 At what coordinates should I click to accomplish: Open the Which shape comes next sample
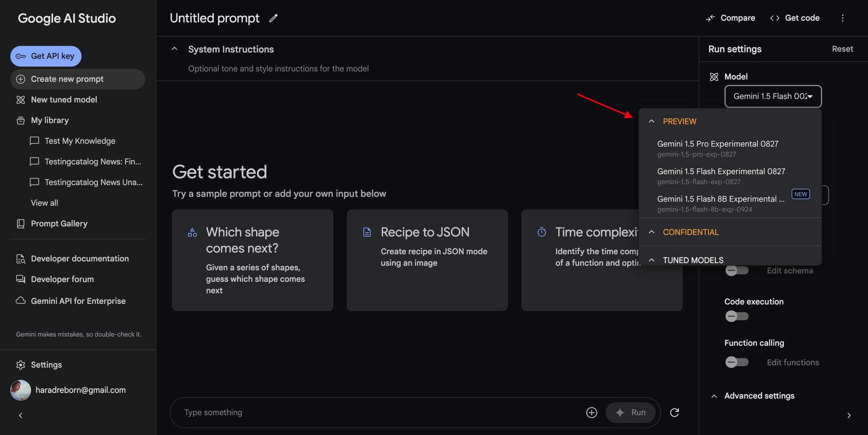253,260
